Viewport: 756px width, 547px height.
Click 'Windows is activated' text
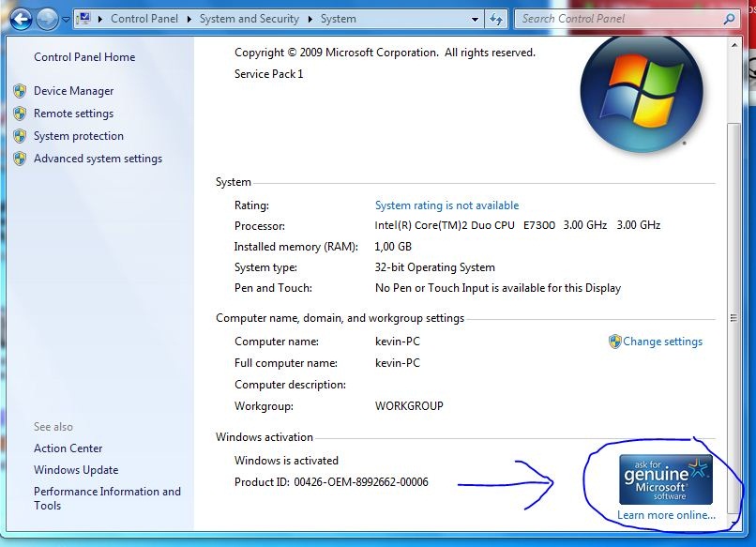286,461
